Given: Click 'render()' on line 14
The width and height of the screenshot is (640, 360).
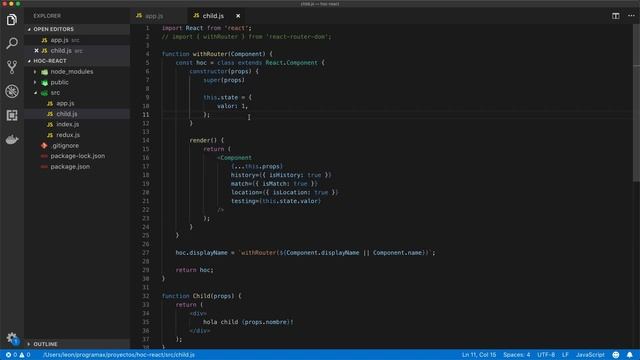Looking at the screenshot, I should point(203,140).
